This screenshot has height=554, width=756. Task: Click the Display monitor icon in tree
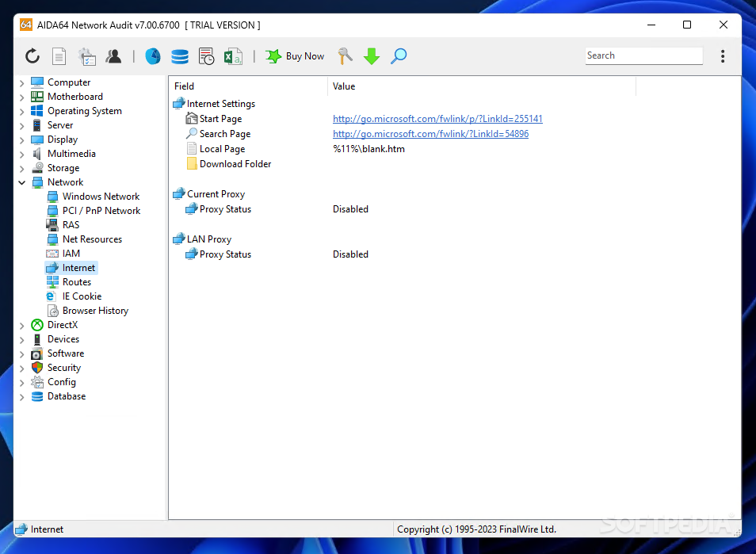click(37, 139)
